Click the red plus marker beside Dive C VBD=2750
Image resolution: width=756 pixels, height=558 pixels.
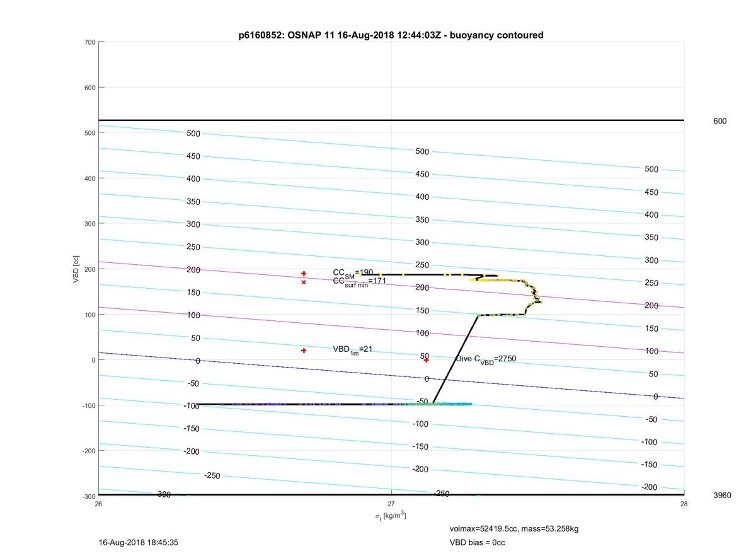[x=427, y=360]
